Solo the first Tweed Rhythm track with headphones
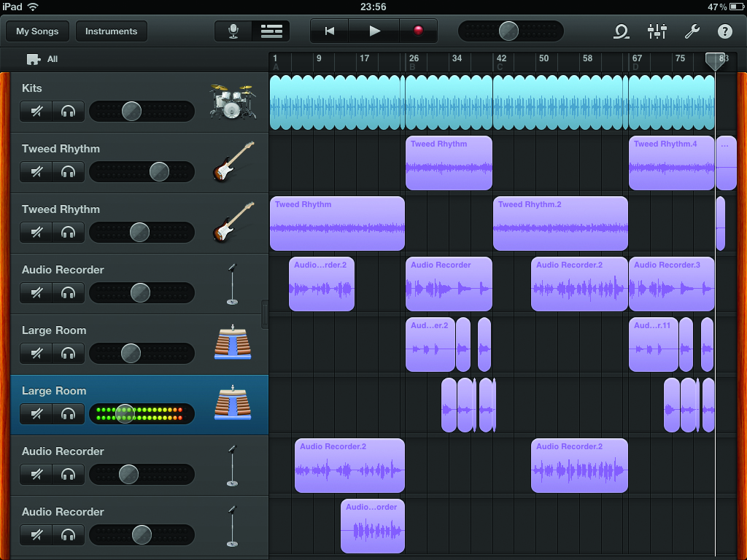This screenshot has height=560, width=747. point(68,171)
